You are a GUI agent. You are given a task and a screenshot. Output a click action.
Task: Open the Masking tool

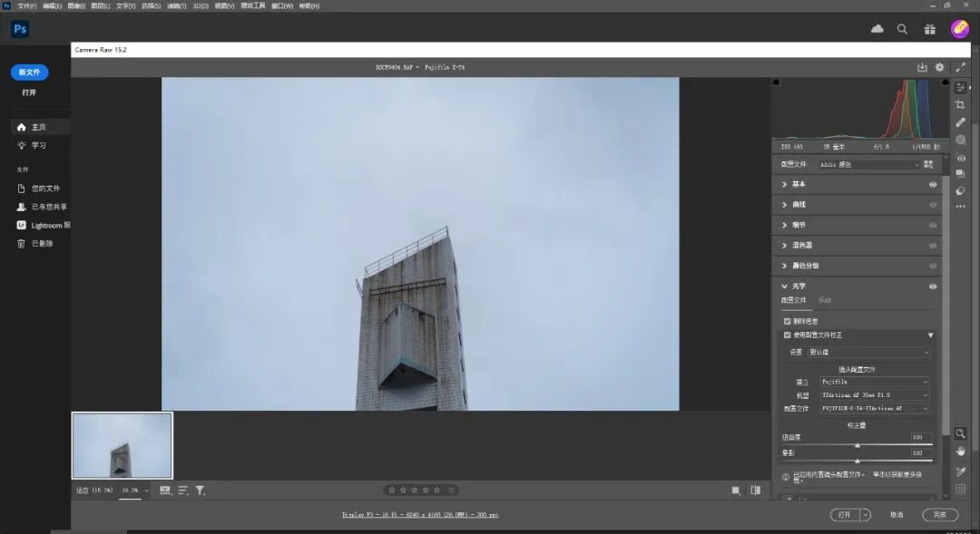pyautogui.click(x=961, y=140)
